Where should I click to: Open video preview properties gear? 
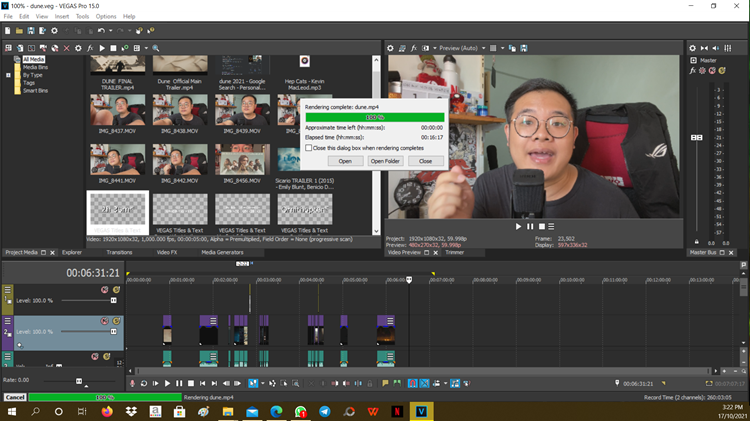[390, 48]
